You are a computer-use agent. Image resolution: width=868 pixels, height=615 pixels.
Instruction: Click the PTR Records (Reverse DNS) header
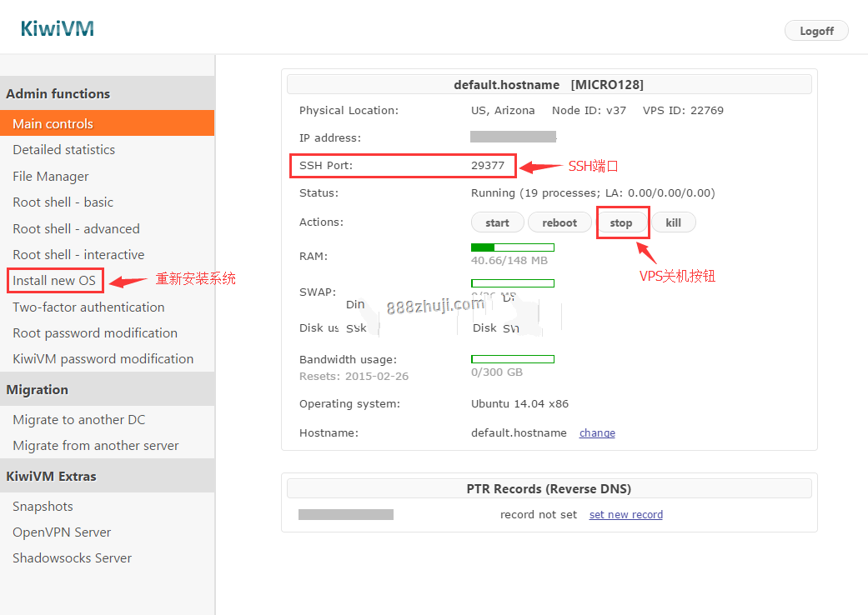[549, 489]
